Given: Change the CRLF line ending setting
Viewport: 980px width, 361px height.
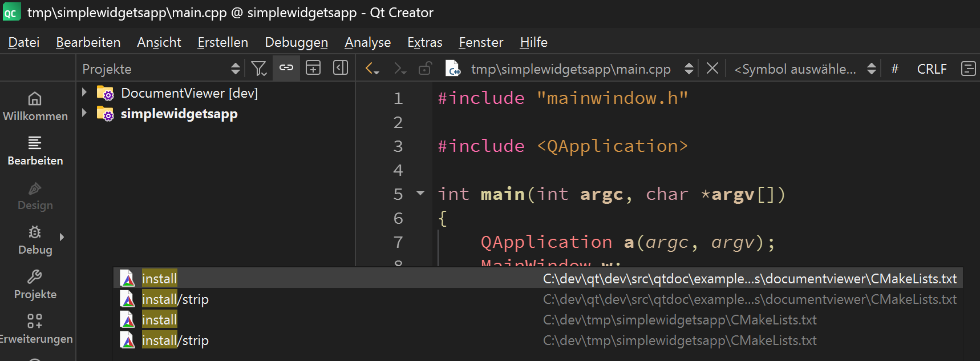Looking at the screenshot, I should pos(932,69).
